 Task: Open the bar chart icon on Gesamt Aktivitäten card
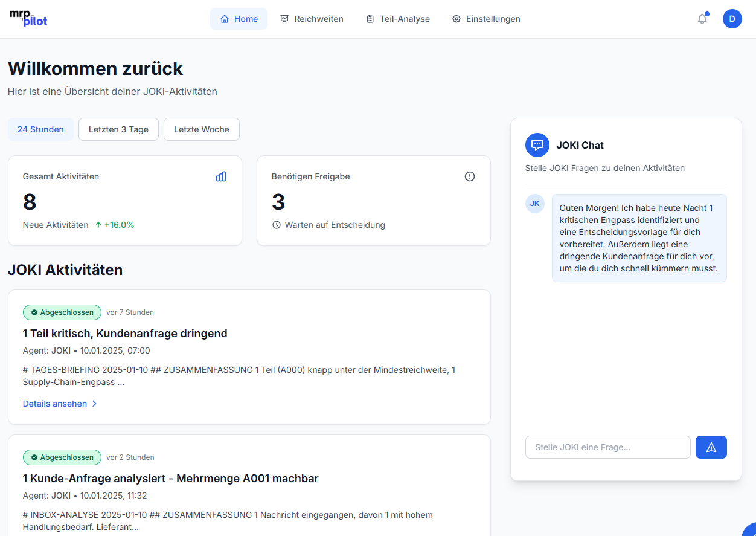coord(221,176)
